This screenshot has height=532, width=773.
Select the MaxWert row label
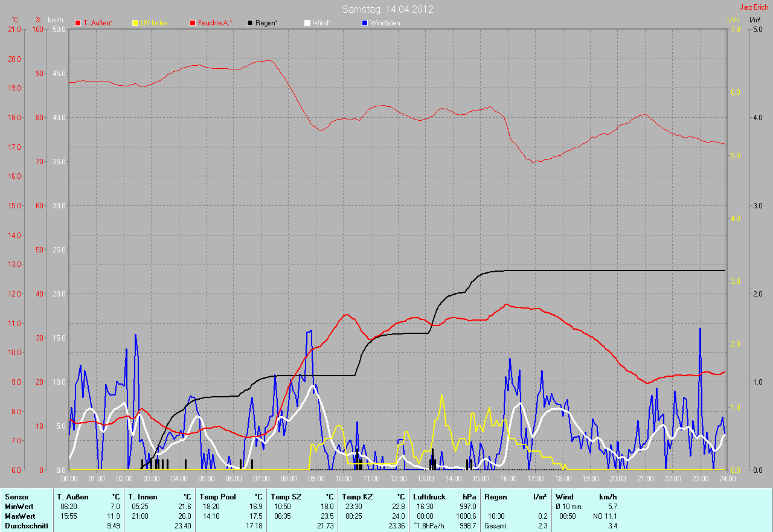click(19, 516)
